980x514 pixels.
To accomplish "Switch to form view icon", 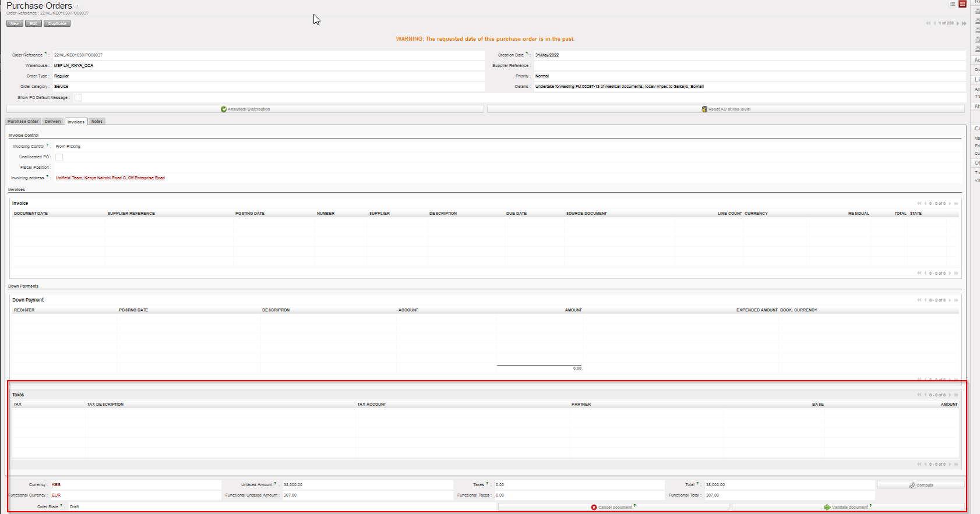I will (x=963, y=4).
